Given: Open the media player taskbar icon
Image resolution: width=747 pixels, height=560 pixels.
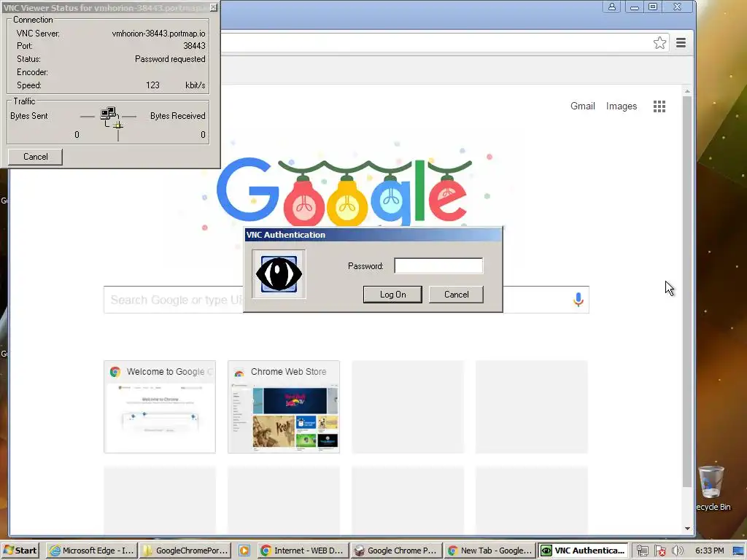Looking at the screenshot, I should [x=244, y=551].
